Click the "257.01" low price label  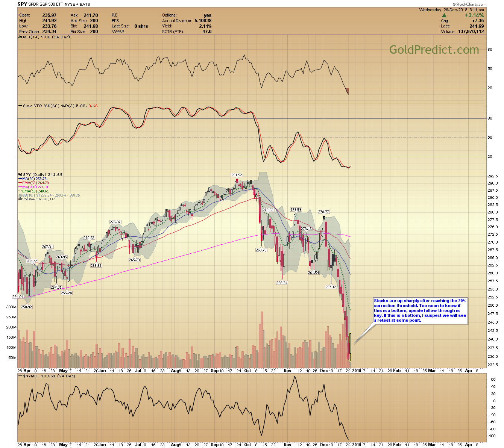(x=56, y=287)
